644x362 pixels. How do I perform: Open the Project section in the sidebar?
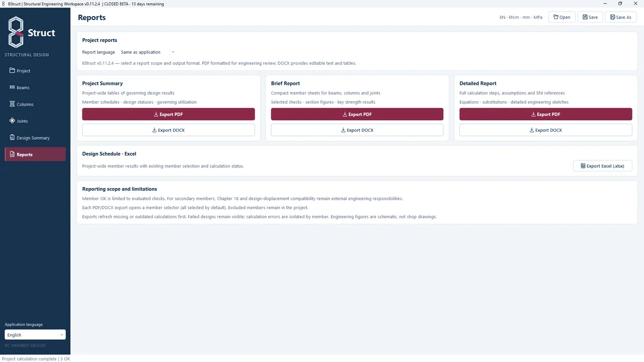tap(35, 71)
